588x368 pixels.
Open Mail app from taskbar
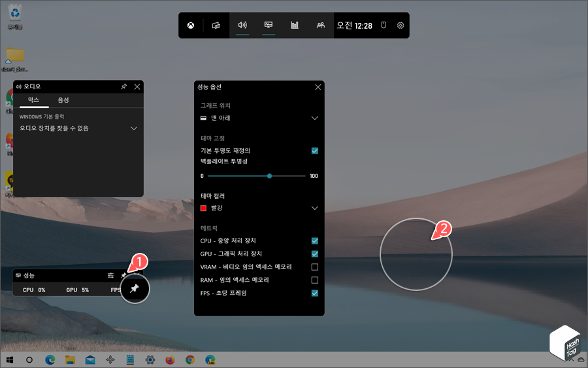90,360
